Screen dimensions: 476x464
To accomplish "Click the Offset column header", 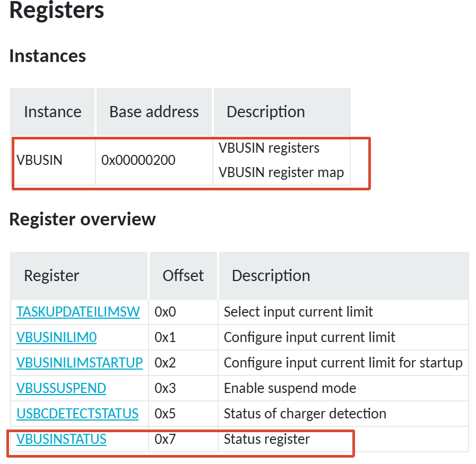I will pos(184,276).
